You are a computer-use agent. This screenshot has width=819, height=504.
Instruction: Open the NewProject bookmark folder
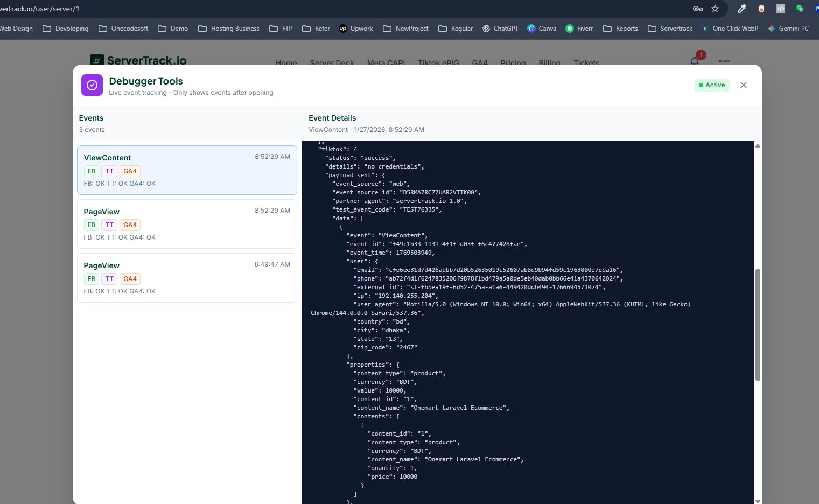(406, 29)
